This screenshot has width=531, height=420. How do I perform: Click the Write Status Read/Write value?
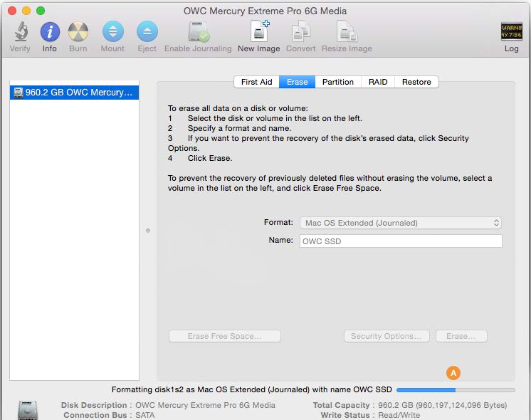click(399, 415)
